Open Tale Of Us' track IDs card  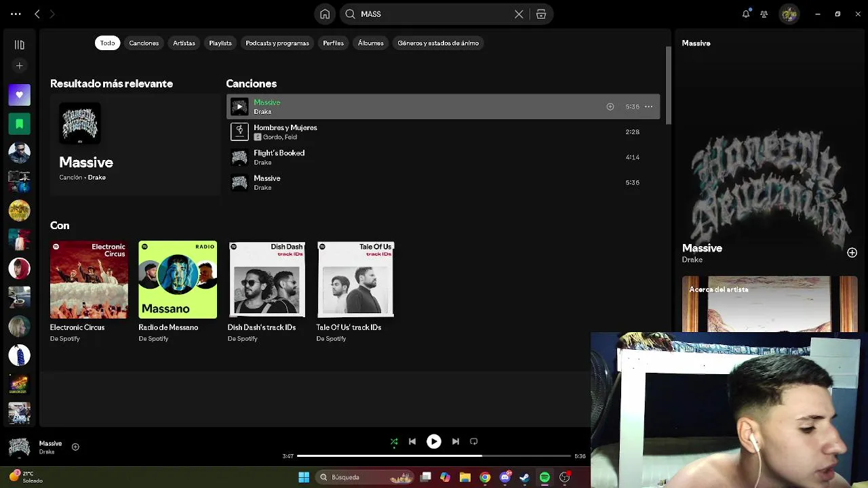[355, 291]
